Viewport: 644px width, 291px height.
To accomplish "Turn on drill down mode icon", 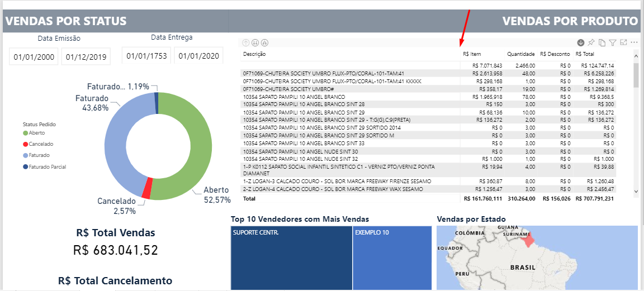I will [x=581, y=42].
